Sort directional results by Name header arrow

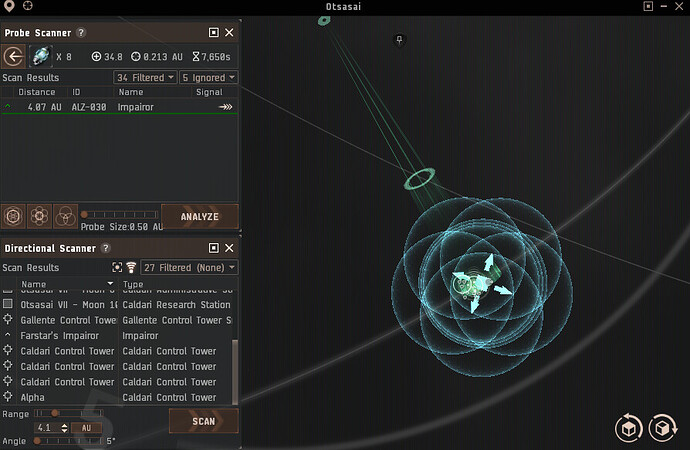click(110, 284)
